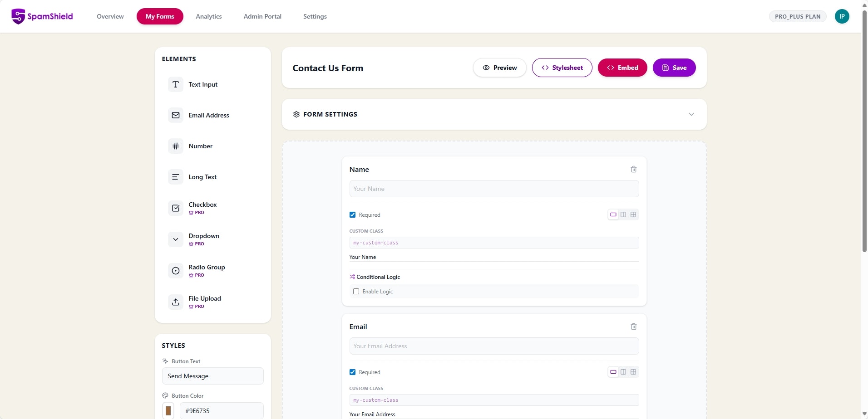Select the Number element icon
Viewport: 868px width, 419px height.
click(176, 146)
